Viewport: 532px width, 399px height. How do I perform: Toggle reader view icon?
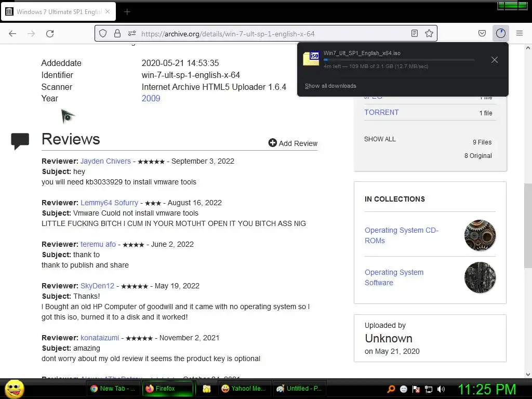pyautogui.click(x=414, y=33)
